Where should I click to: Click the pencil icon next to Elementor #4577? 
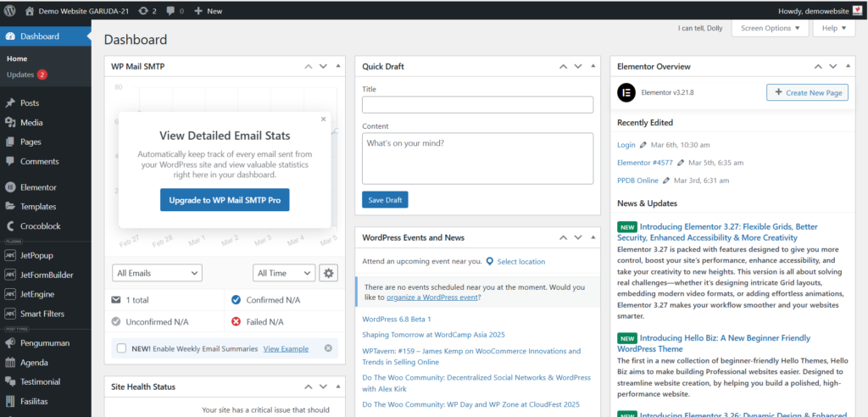(681, 163)
